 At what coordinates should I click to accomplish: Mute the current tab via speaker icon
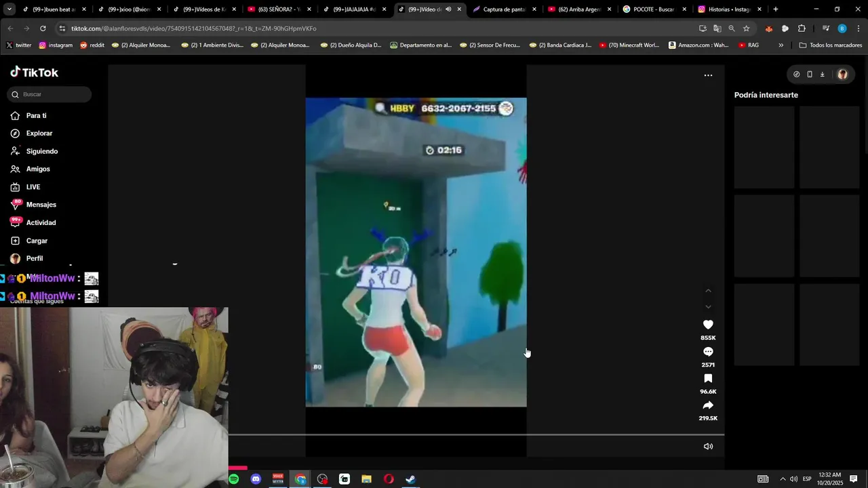tap(448, 9)
